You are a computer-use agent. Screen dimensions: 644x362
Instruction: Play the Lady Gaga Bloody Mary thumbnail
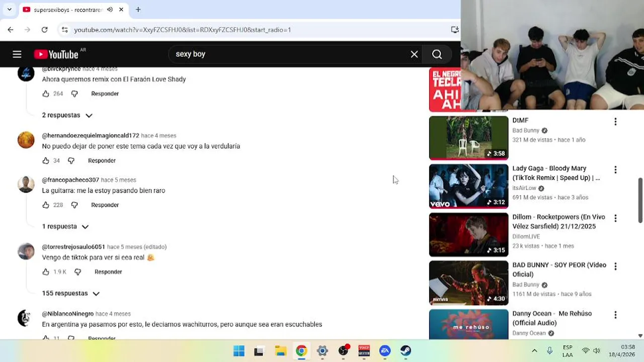point(468,186)
